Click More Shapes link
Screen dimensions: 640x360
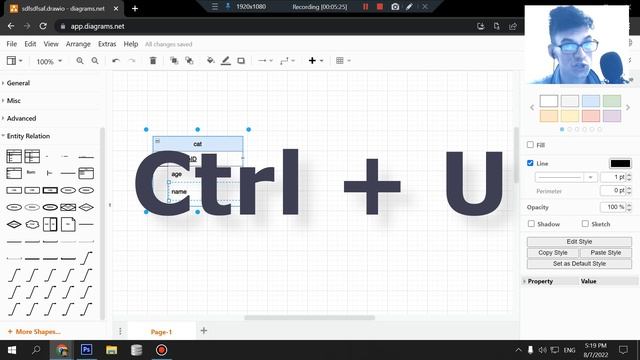coord(34,331)
